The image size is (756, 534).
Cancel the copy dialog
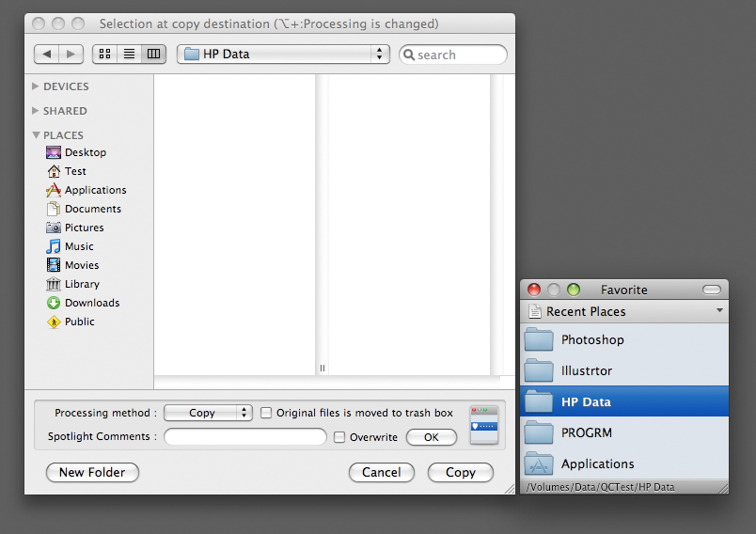(x=382, y=472)
